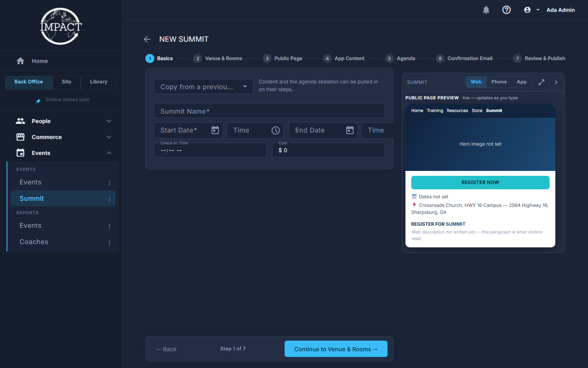
Task: Click the Home house icon in sidebar
Action: click(x=20, y=61)
